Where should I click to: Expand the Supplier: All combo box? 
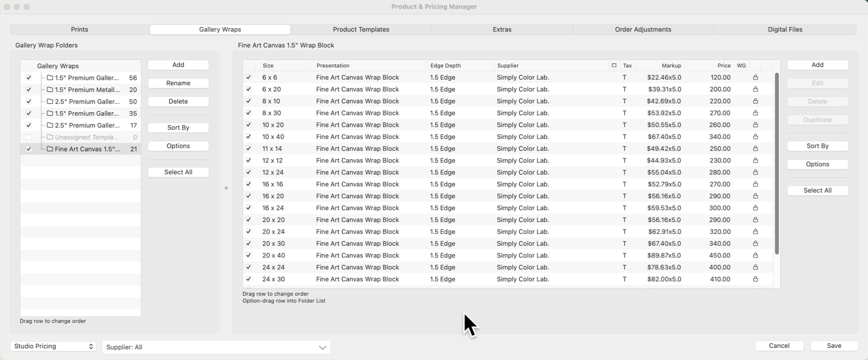click(322, 347)
